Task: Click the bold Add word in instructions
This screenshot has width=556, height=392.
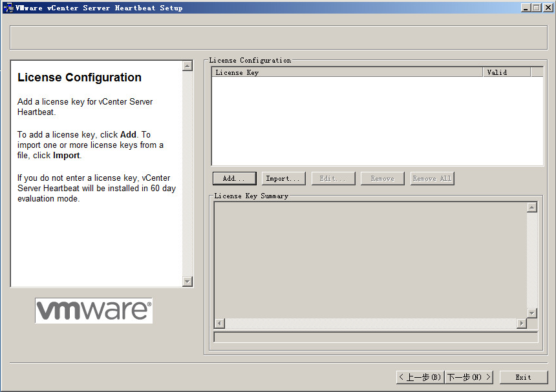Action: click(x=129, y=134)
